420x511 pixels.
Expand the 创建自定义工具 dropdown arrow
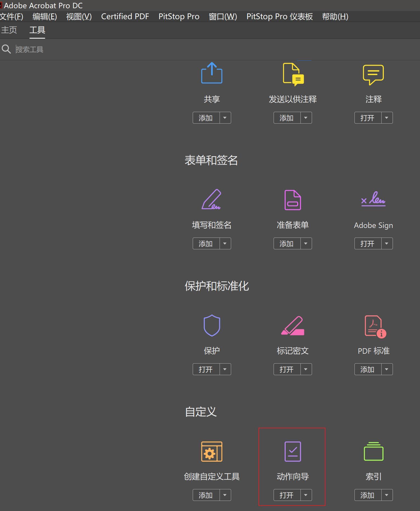click(225, 495)
